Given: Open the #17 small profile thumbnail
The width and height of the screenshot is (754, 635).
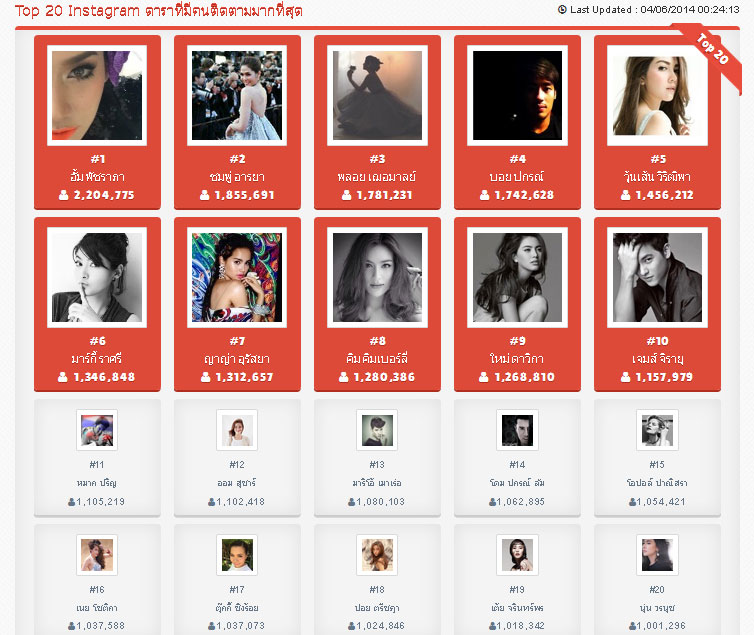Looking at the screenshot, I should coord(237,555).
